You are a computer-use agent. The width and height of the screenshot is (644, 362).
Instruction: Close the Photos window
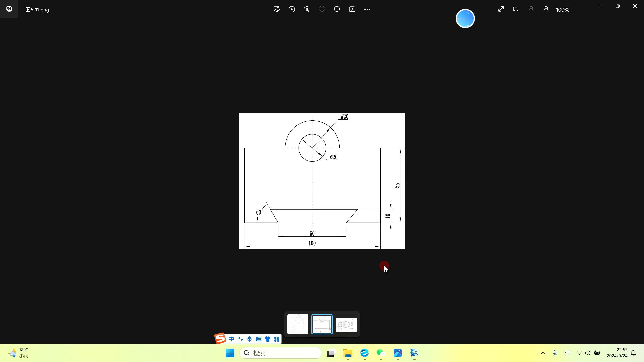pyautogui.click(x=635, y=6)
